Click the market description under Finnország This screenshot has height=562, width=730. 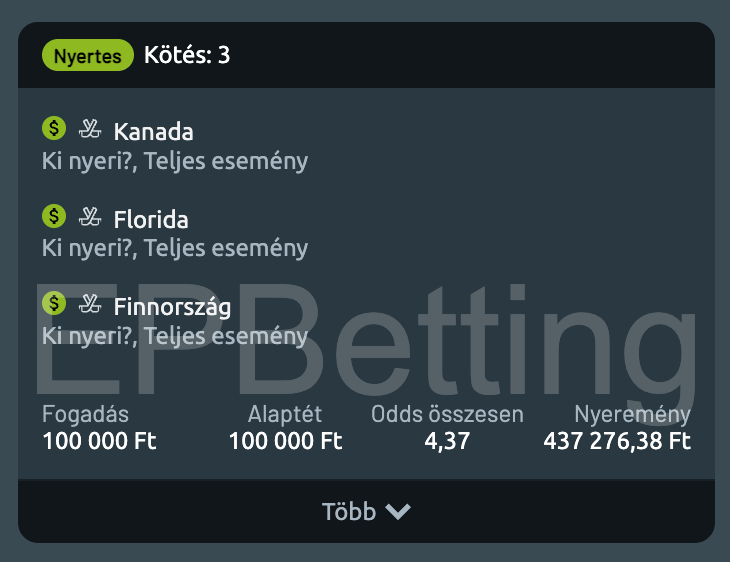coord(175,335)
